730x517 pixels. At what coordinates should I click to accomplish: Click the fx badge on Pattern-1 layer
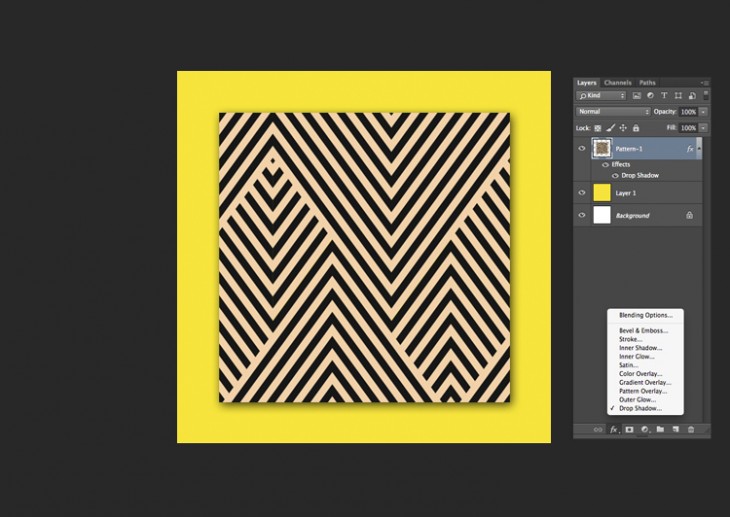pos(690,149)
